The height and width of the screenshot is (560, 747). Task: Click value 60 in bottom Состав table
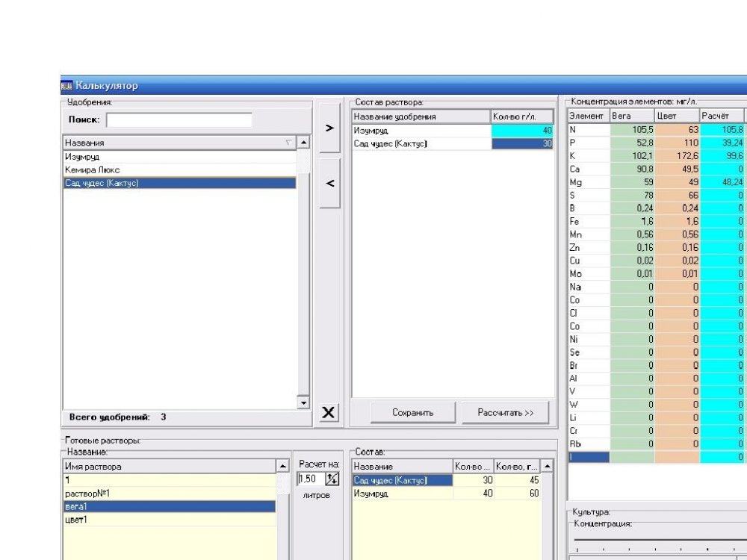coord(518,494)
